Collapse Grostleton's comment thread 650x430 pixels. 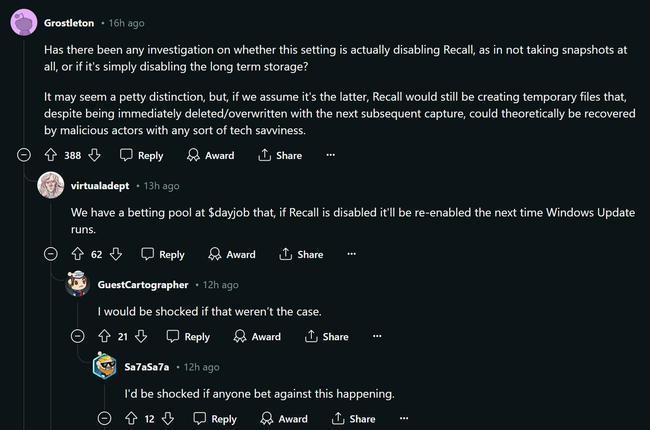(24, 155)
